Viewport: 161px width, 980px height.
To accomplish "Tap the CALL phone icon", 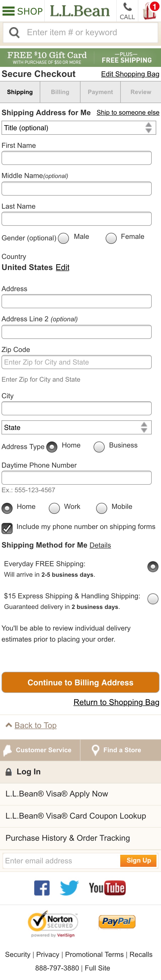I will [x=127, y=11].
